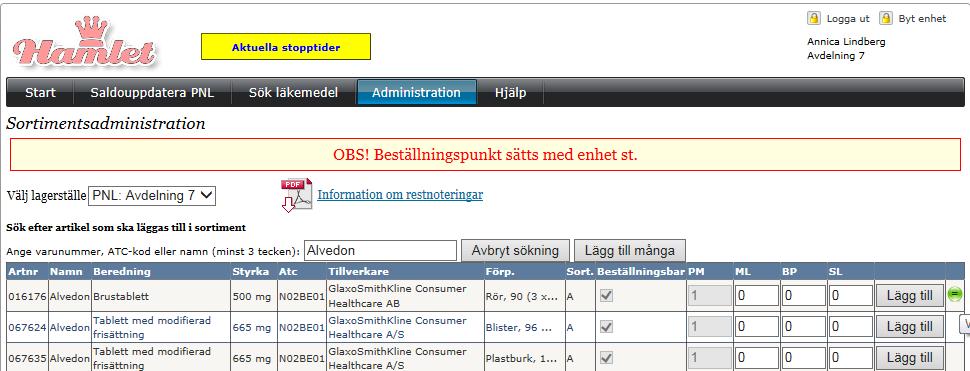Click Lägg till for article 067635
Image resolution: width=970 pixels, height=371 pixels.
(x=909, y=357)
